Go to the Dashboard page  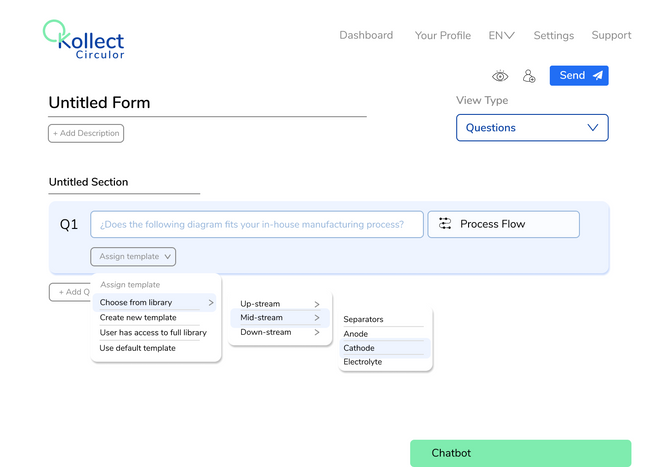point(366,35)
